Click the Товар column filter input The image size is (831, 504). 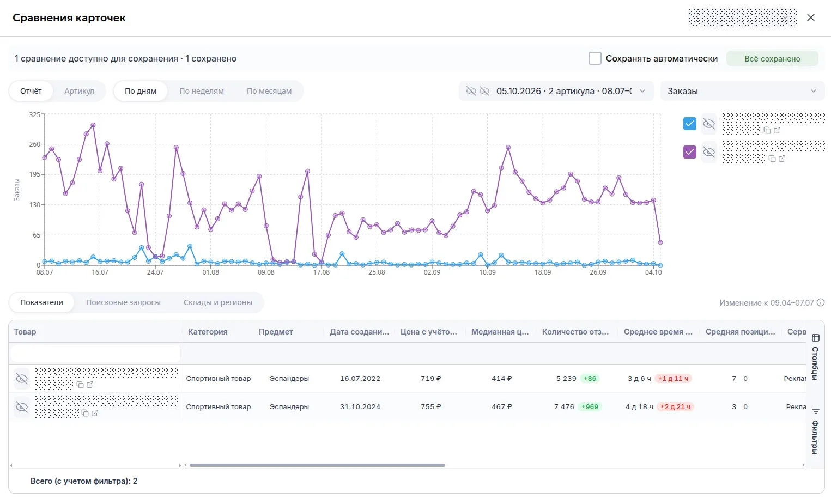click(x=96, y=354)
